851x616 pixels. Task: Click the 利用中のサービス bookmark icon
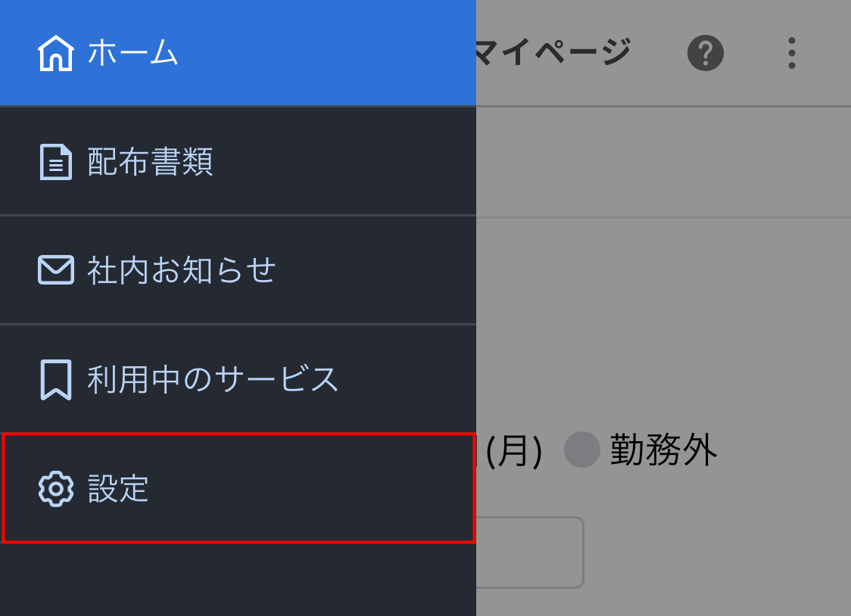55,379
